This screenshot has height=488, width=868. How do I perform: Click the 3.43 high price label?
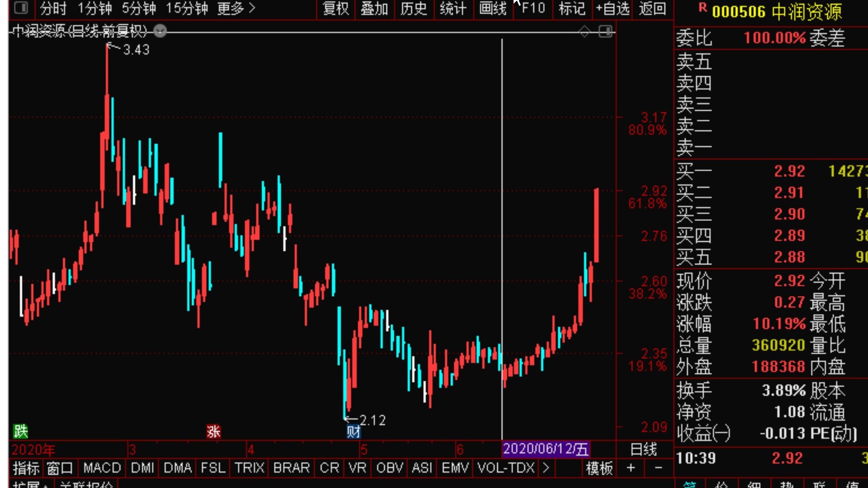[x=136, y=50]
